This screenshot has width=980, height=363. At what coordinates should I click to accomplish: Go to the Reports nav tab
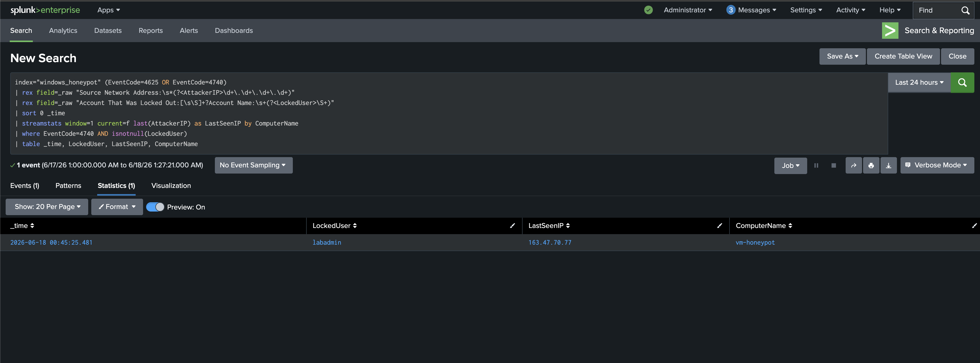click(x=150, y=31)
